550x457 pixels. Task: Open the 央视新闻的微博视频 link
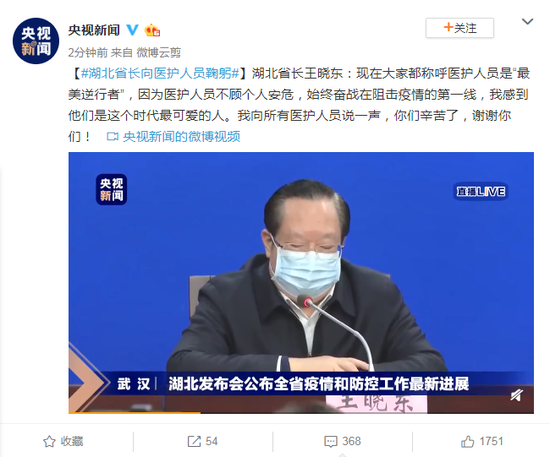click(x=181, y=136)
